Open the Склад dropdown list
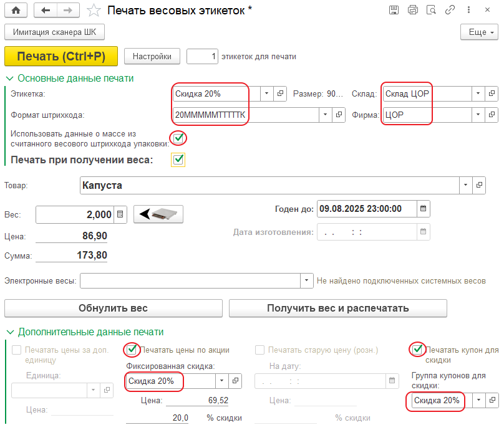 click(x=478, y=94)
